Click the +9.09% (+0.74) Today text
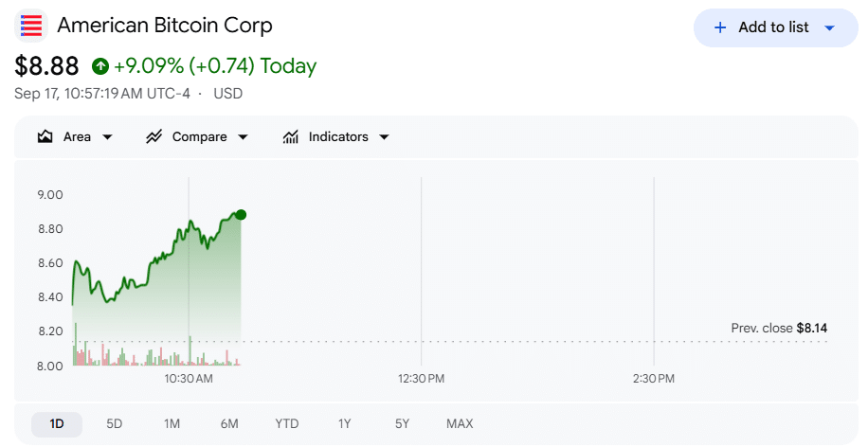The width and height of the screenshot is (868, 447). click(x=215, y=66)
